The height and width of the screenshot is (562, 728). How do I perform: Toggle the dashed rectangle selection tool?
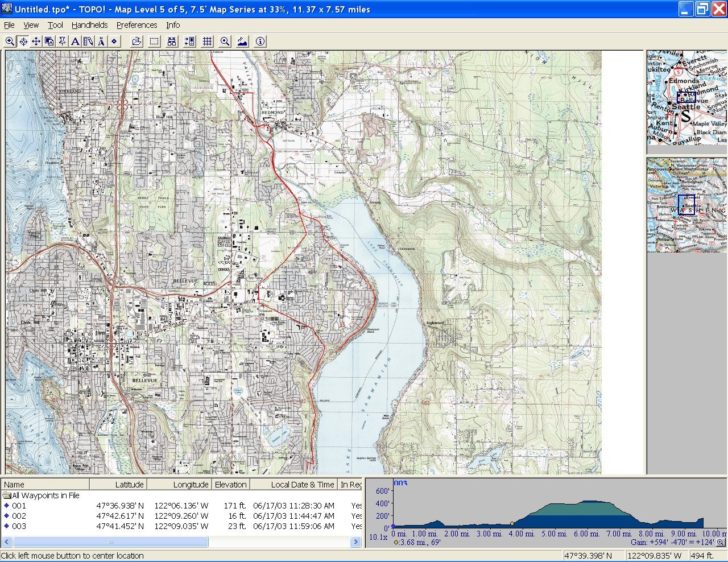coord(154,42)
